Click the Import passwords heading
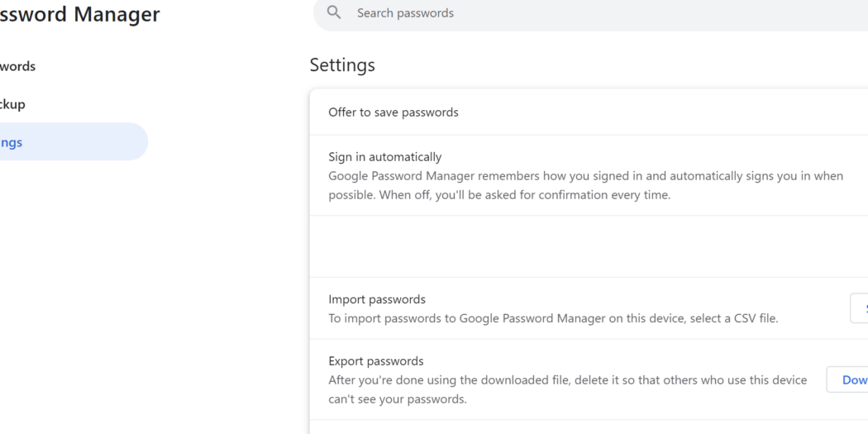868x434 pixels. click(x=377, y=299)
